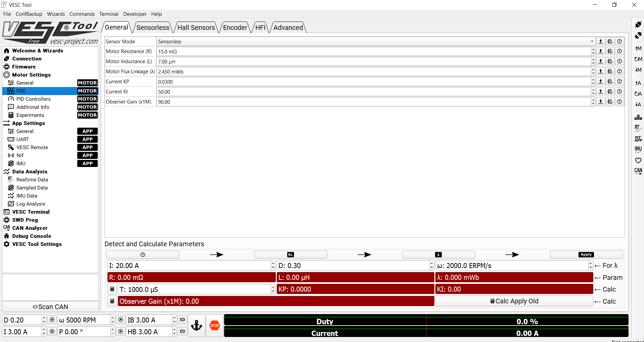This screenshot has height=342, width=644.
Task: Click the CAN forward icon in right toolbar
Action: [638, 171]
